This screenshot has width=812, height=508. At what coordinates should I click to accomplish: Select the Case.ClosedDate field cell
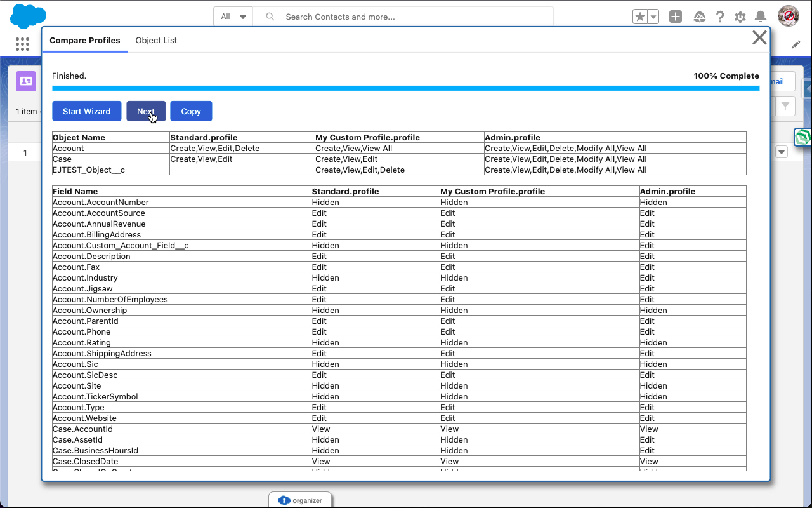(x=181, y=461)
